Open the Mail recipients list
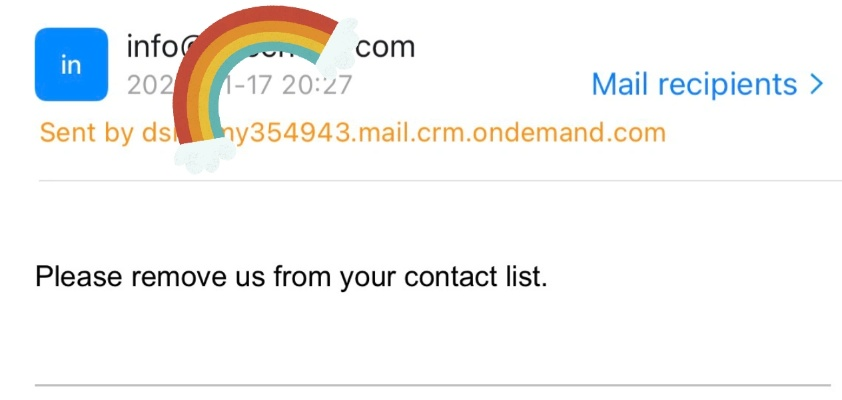842x400 pixels. pyautogui.click(x=694, y=84)
